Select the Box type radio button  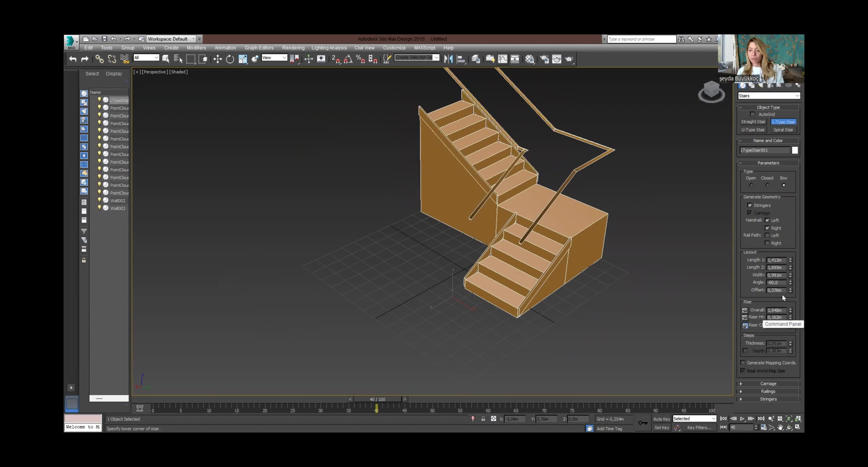(x=783, y=185)
